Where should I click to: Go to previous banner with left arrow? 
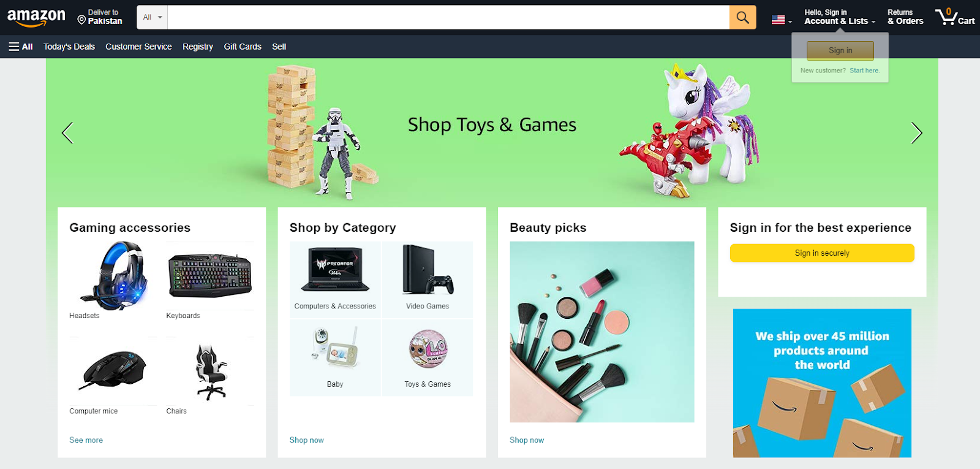point(67,132)
